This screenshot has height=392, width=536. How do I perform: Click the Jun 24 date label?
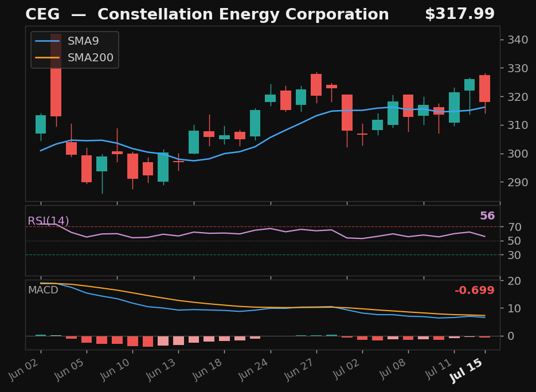(x=254, y=370)
